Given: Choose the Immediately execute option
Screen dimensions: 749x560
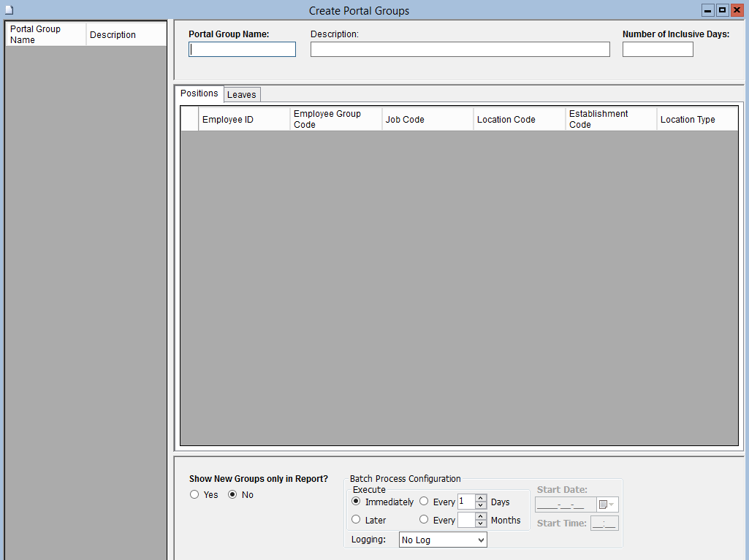Looking at the screenshot, I should pos(357,502).
